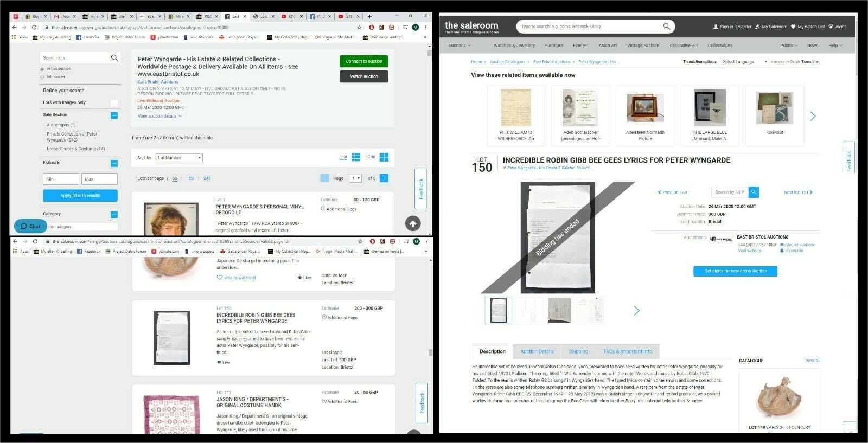Expand View auction details
This screenshot has height=443, width=868.
coord(159,116)
